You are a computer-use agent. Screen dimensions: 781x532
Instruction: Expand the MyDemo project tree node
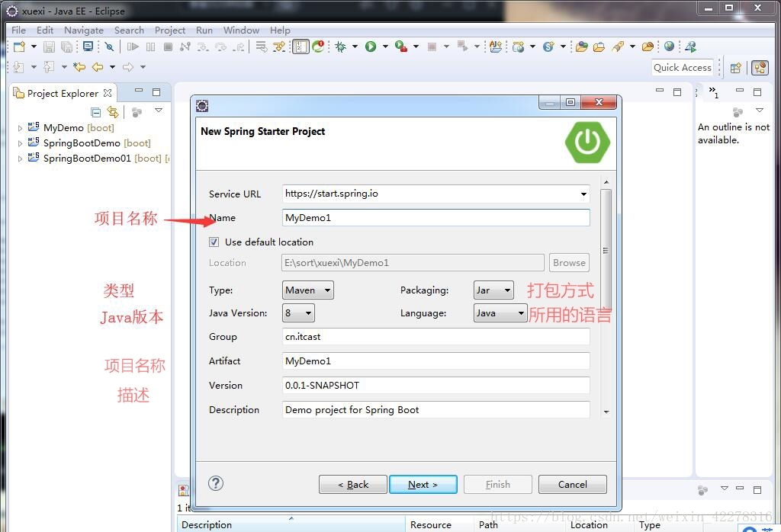coord(20,128)
